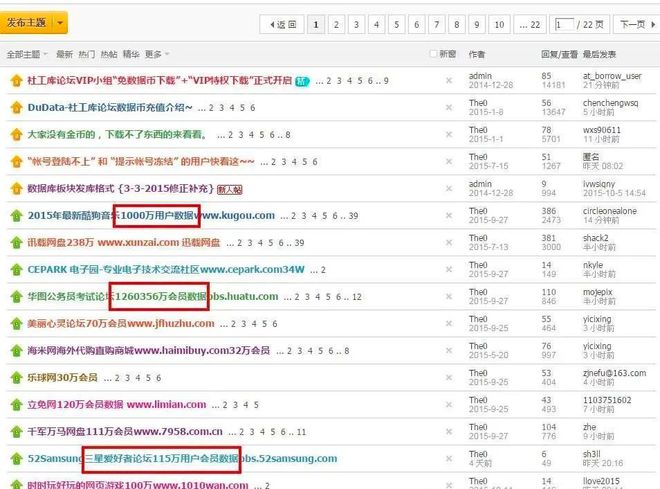Screen dimensions: 660x489
Task: Click green icon of 立免网120万 thread
Action: click(x=16, y=405)
